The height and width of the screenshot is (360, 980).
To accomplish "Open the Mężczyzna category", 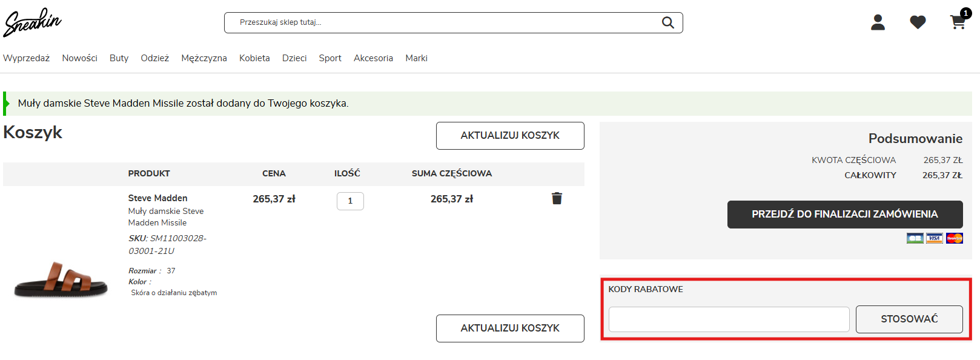I will (204, 58).
